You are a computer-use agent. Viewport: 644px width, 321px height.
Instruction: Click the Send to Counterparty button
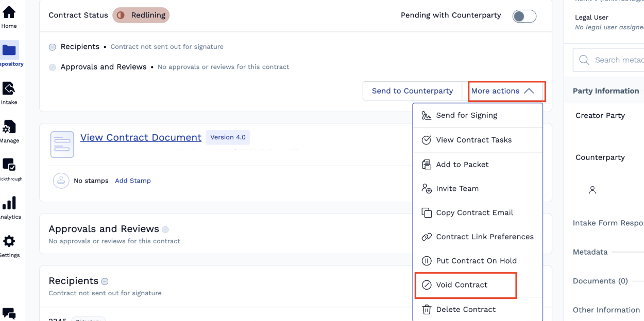tap(412, 91)
